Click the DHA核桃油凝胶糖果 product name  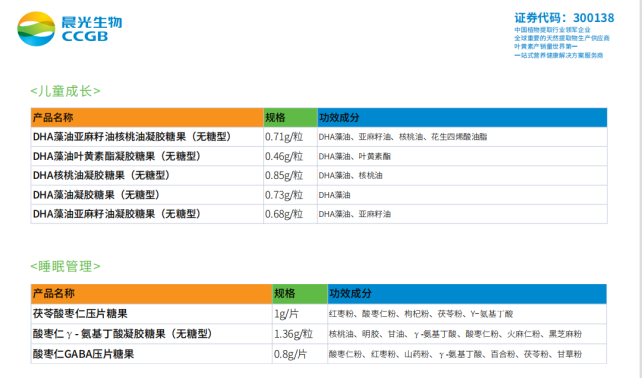pos(102,176)
